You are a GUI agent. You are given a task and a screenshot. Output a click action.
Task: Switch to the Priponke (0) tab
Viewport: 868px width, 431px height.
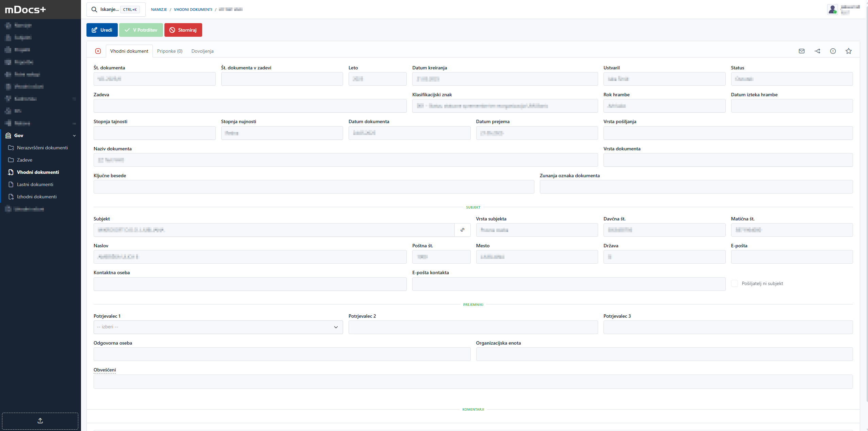pos(170,51)
